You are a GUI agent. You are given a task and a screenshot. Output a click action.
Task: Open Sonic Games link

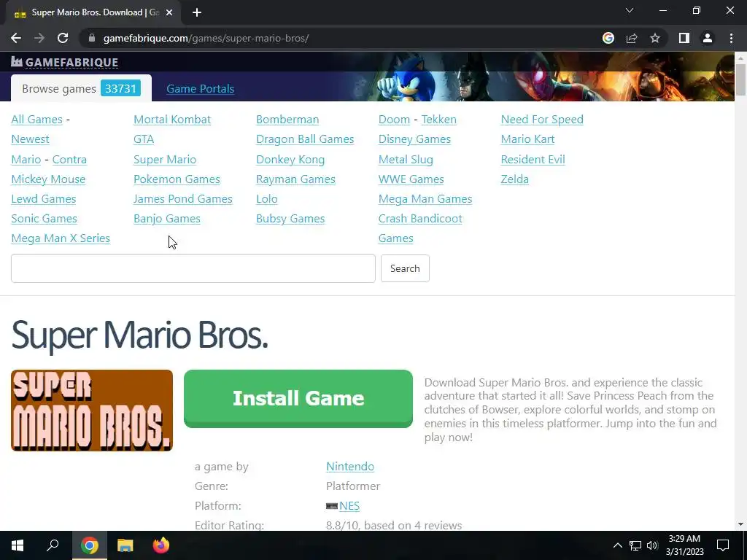44,219
